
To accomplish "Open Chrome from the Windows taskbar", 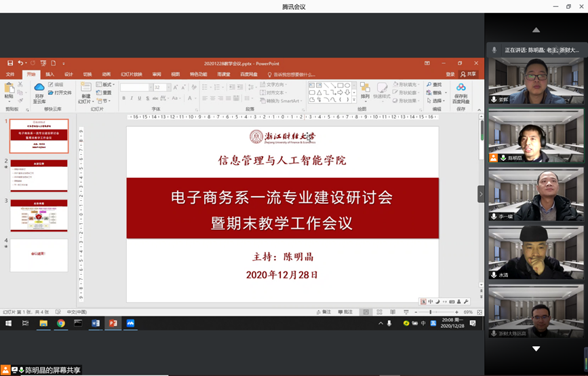I will click(61, 323).
